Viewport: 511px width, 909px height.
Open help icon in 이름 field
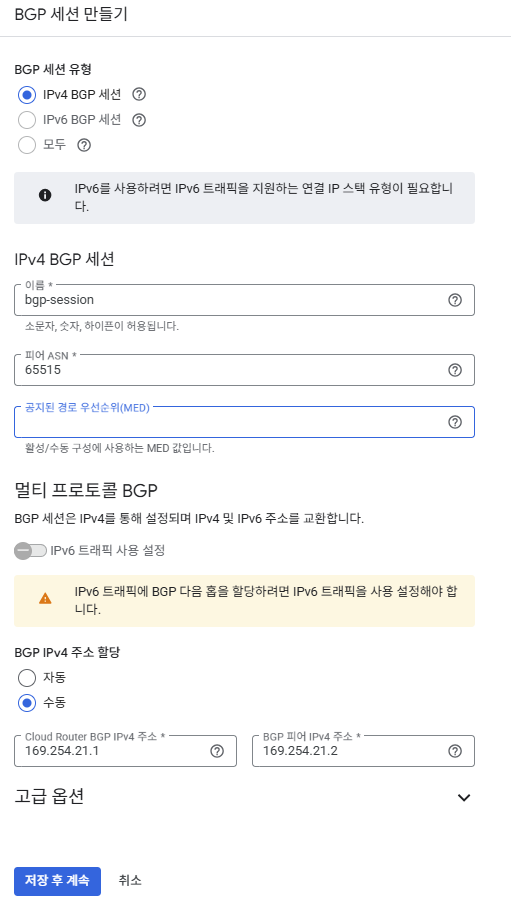pyautogui.click(x=455, y=300)
